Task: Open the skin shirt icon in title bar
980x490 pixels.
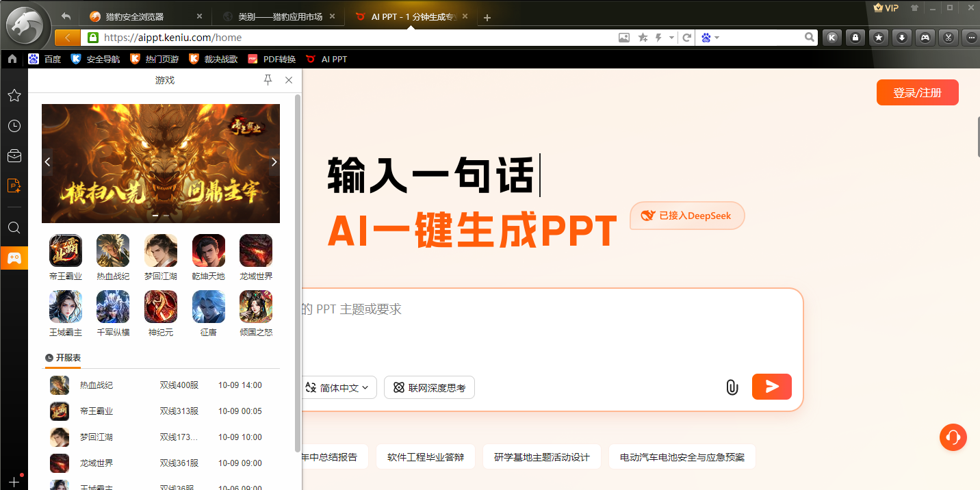Action: click(x=914, y=8)
